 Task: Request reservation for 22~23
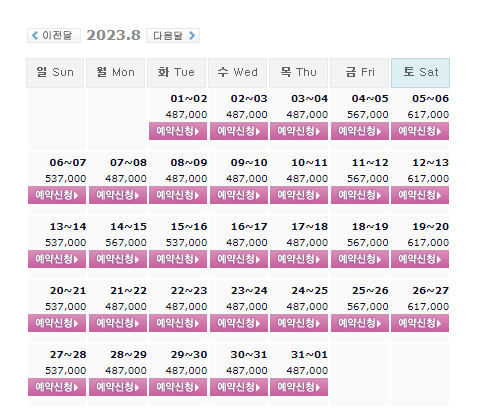(x=178, y=323)
